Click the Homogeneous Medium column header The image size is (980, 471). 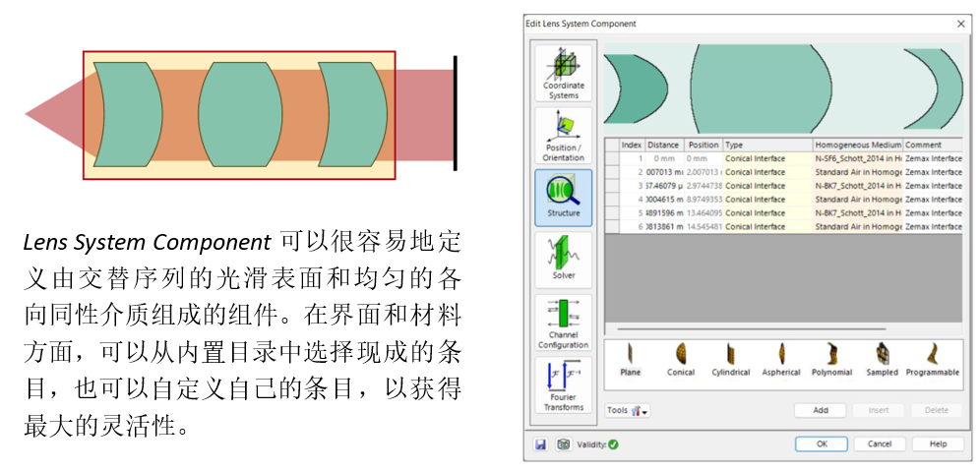coord(858,145)
